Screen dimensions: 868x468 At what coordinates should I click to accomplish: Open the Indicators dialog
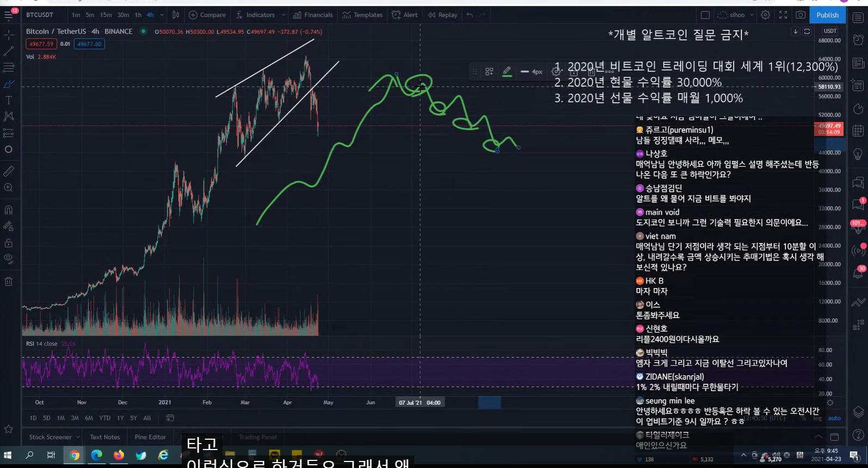pyautogui.click(x=255, y=15)
